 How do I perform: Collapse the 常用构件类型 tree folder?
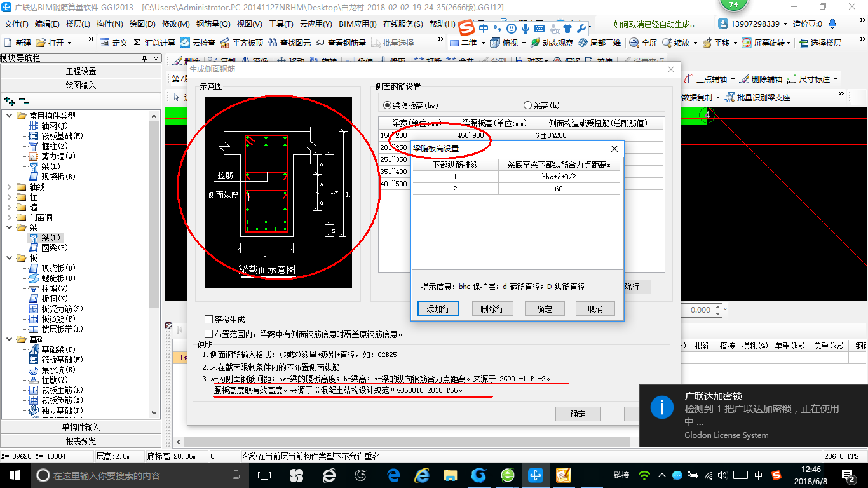pyautogui.click(x=9, y=116)
